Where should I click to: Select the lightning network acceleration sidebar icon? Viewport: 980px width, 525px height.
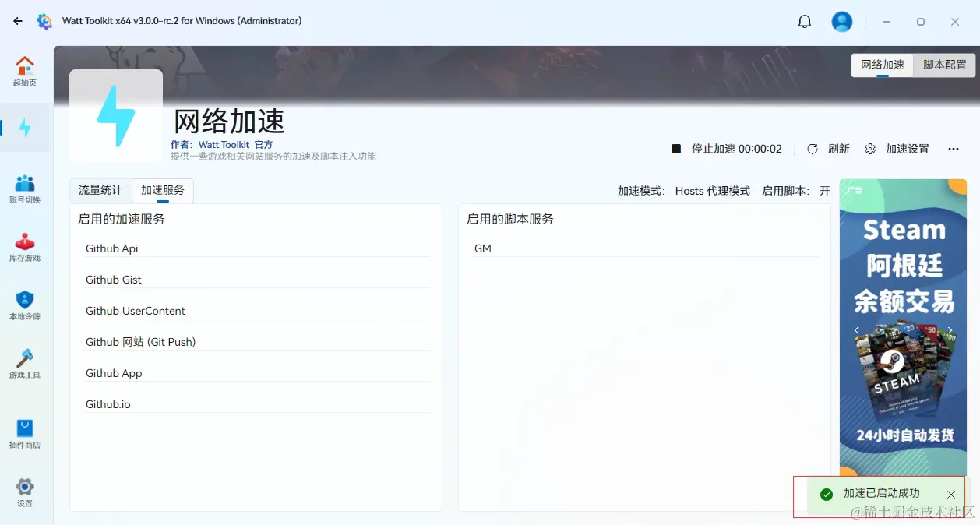pos(25,128)
